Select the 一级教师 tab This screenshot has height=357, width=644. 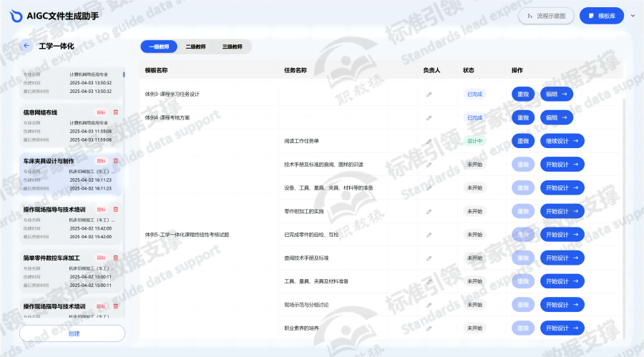[159, 47]
